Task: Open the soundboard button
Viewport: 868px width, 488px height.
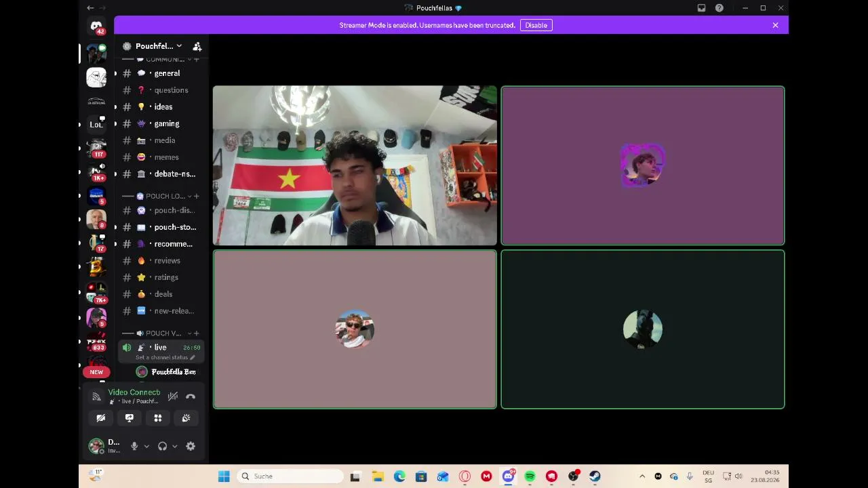Action: [x=186, y=418]
